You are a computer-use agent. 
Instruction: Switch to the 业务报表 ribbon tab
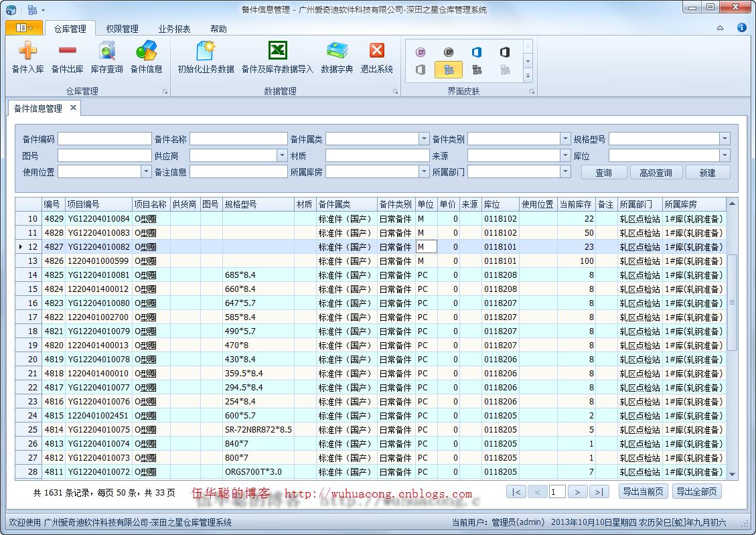175,28
